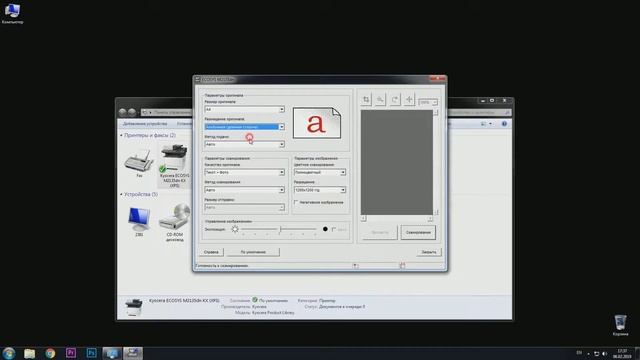
Task: Click the forward button in Devices window
Action: 132,112
